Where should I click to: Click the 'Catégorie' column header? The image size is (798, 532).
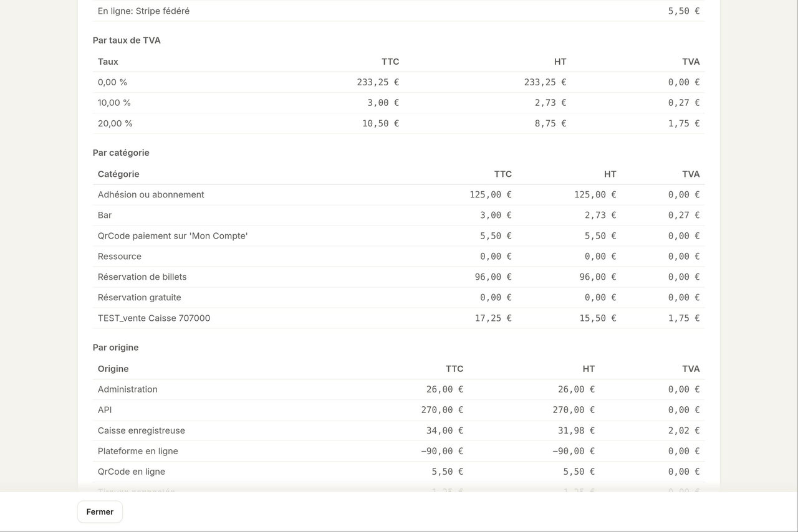pos(118,174)
